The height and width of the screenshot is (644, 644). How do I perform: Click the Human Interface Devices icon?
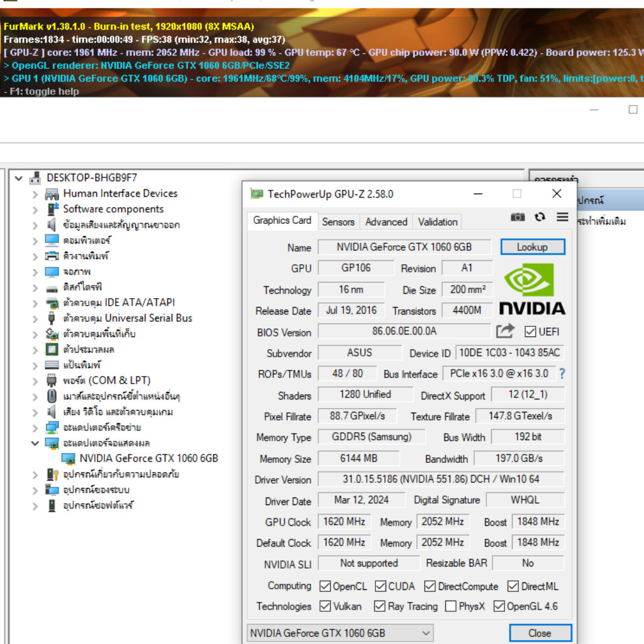pos(52,194)
